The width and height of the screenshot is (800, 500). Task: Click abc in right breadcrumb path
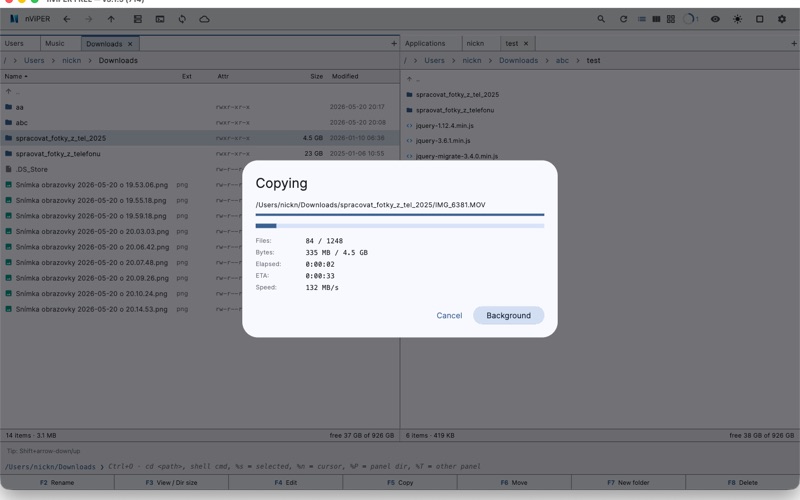(562, 60)
